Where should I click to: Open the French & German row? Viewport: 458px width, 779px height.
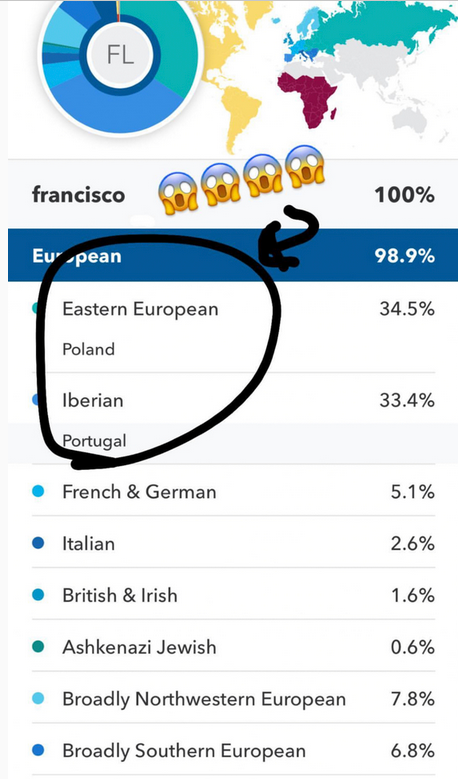[233, 491]
